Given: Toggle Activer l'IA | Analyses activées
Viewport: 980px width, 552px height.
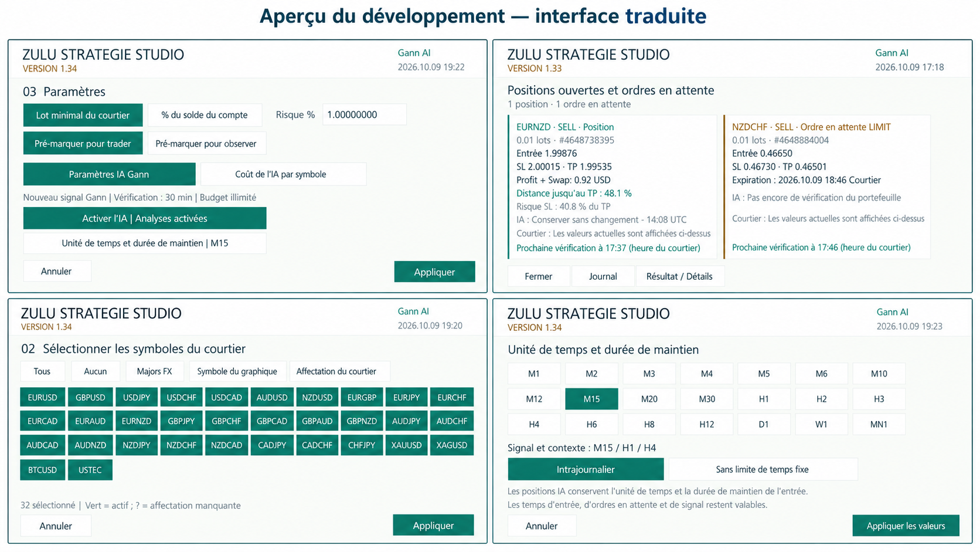Looking at the screenshot, I should pyautogui.click(x=145, y=218).
